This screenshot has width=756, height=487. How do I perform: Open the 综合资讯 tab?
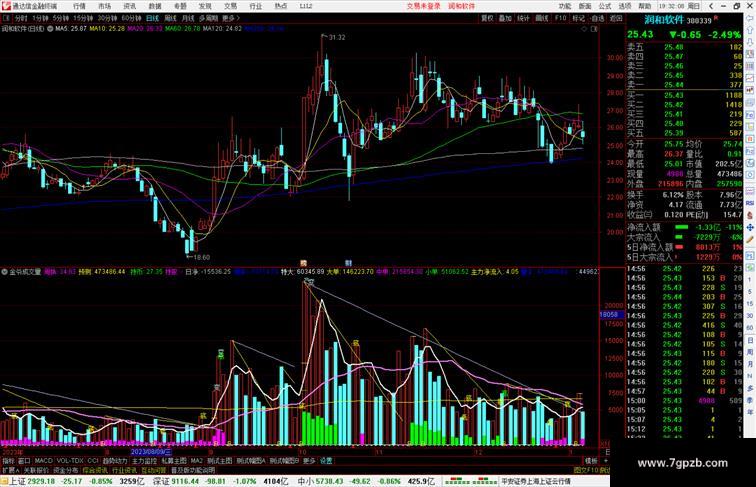coord(95,470)
